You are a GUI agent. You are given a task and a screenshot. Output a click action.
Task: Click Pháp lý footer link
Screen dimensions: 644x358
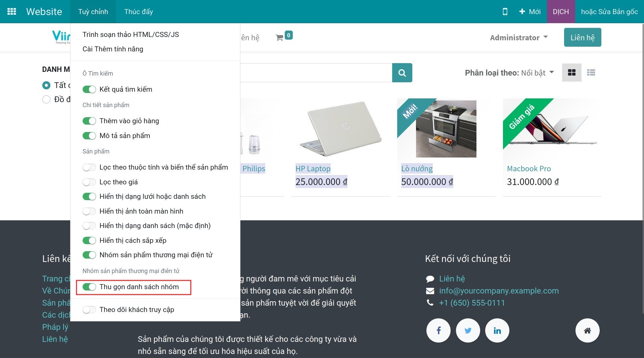[x=55, y=327]
